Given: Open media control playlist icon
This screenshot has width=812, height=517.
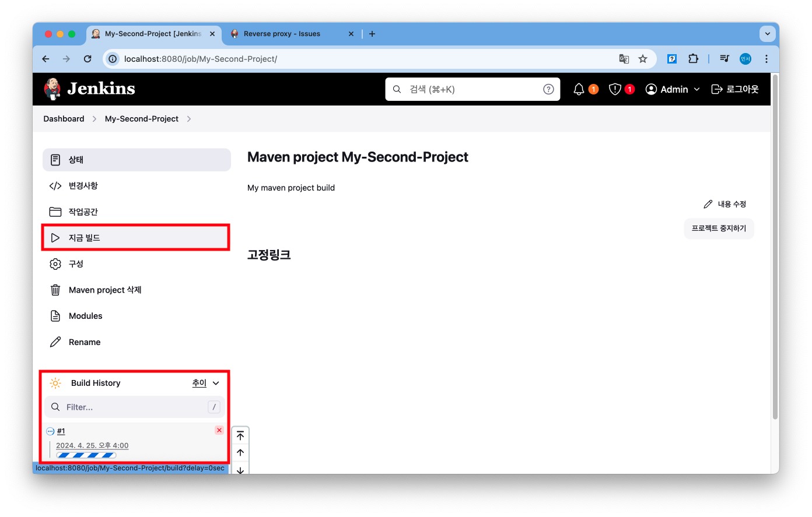Looking at the screenshot, I should coord(724,59).
